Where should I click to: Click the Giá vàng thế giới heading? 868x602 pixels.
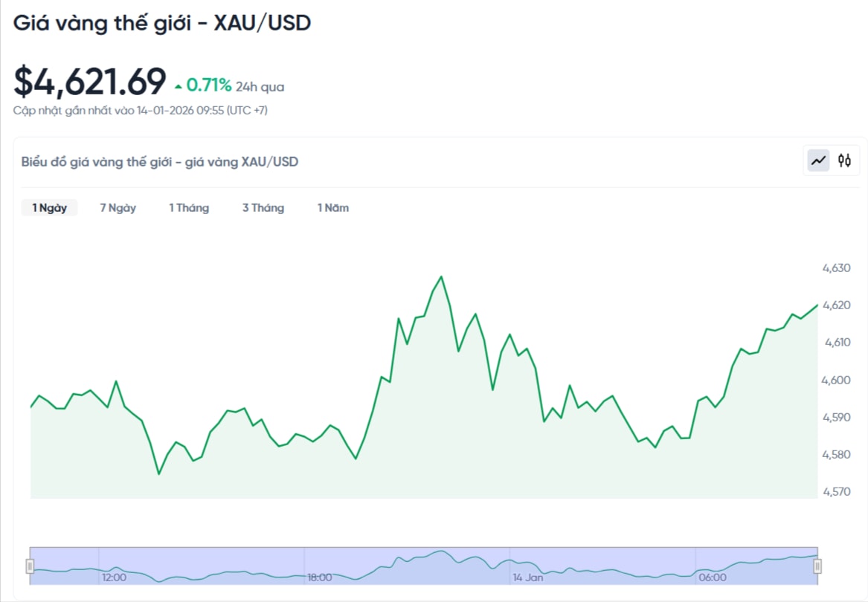click(162, 23)
